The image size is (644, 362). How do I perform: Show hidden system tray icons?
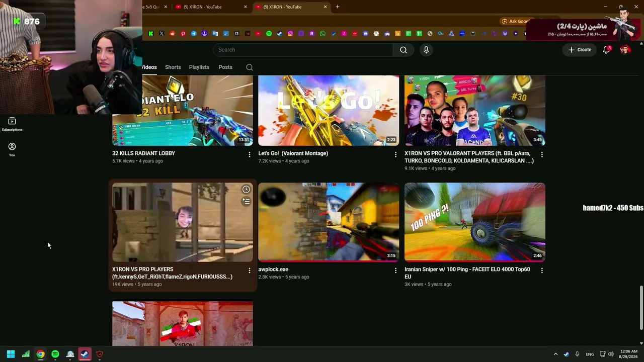555,354
